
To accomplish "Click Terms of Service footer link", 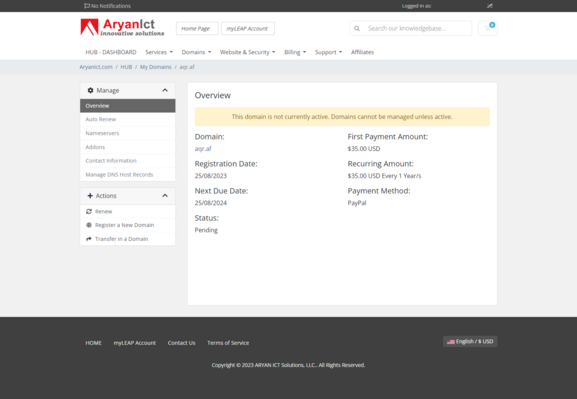I will [228, 343].
